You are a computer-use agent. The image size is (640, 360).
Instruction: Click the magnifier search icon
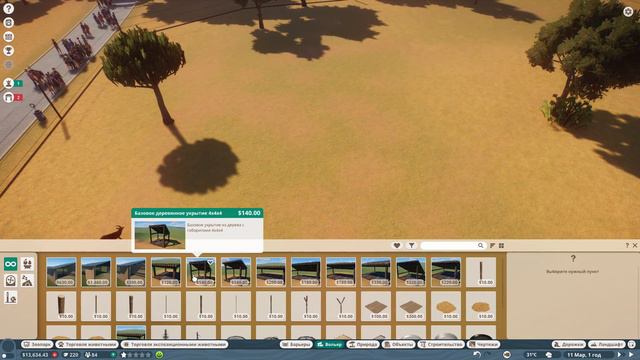coord(480,245)
